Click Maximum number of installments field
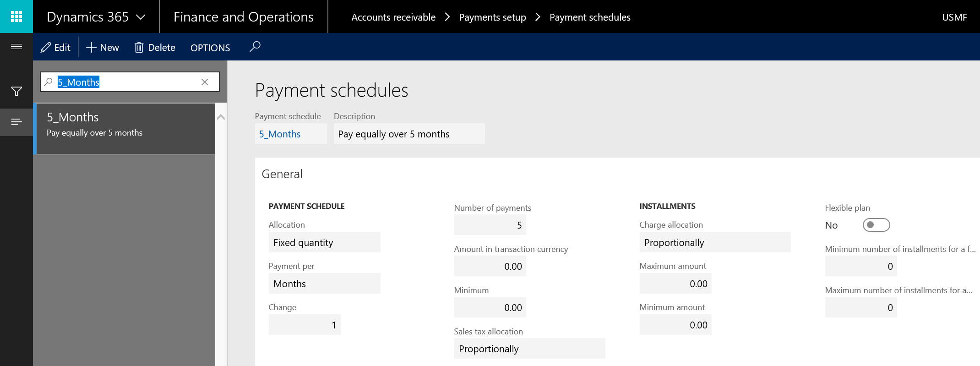The width and height of the screenshot is (980, 366). (x=861, y=307)
